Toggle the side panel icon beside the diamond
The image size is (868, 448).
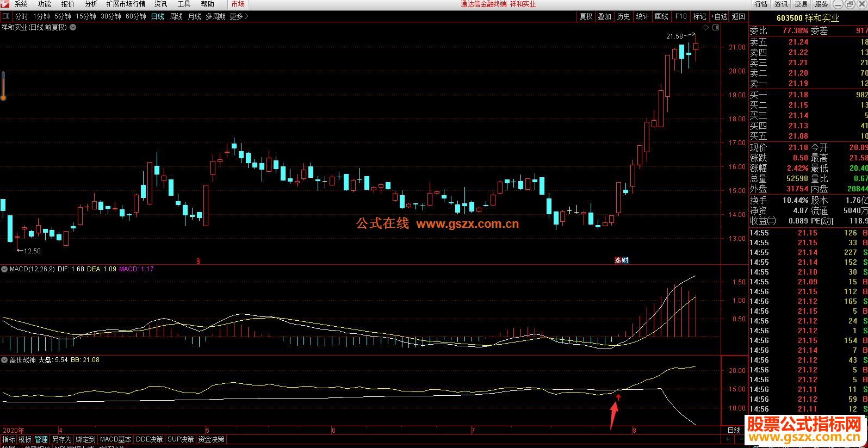(716, 27)
